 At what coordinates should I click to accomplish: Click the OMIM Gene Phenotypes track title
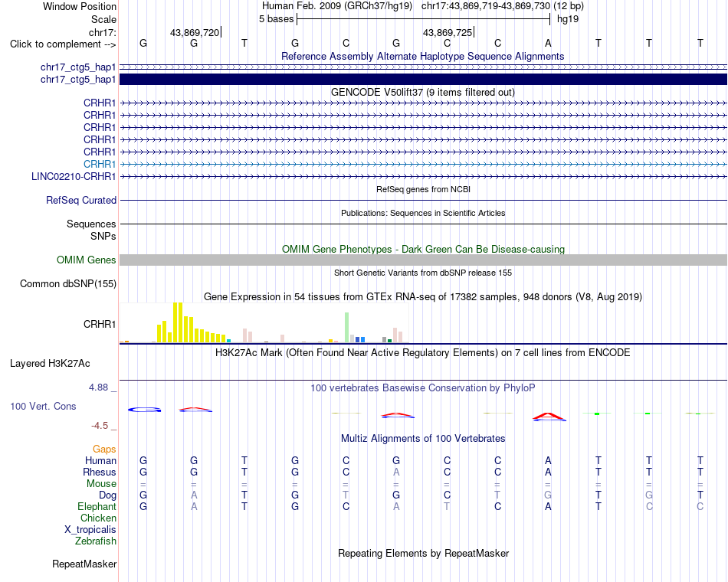[423, 249]
